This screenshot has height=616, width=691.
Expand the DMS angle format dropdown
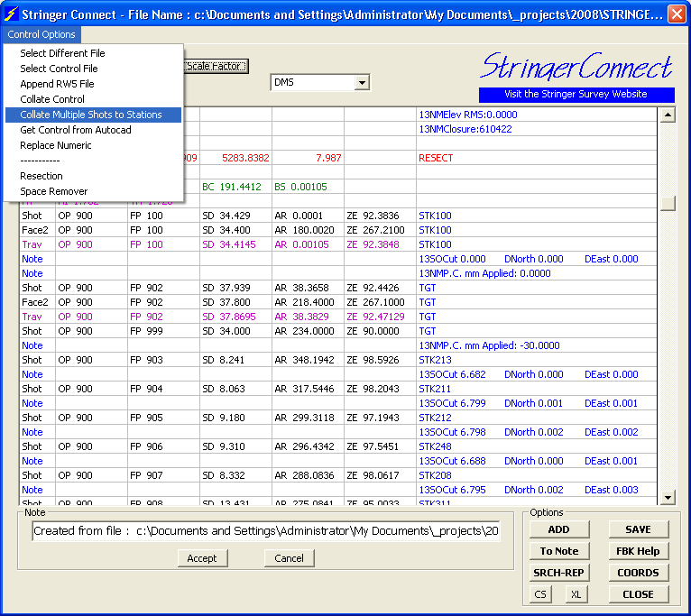[x=362, y=83]
